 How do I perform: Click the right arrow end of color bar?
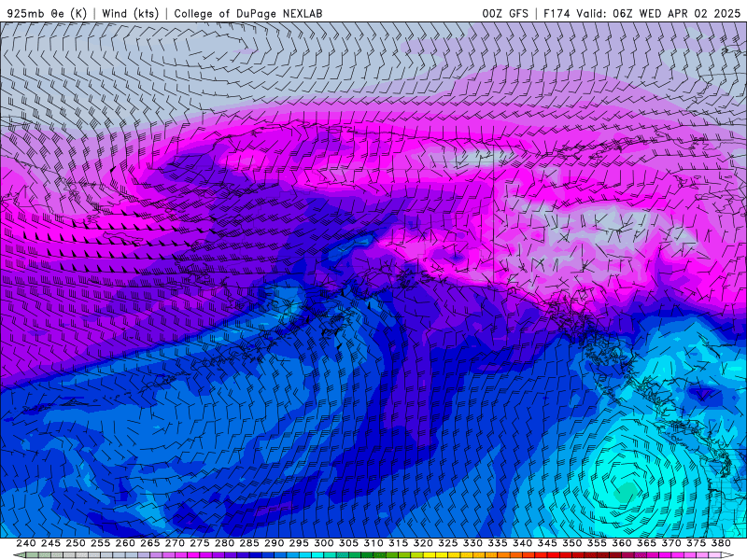728,555
